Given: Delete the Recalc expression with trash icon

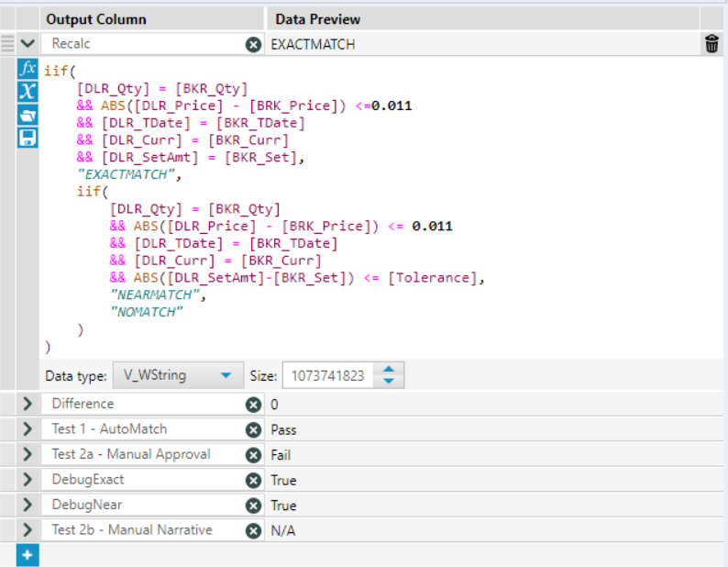Looking at the screenshot, I should (x=711, y=44).
